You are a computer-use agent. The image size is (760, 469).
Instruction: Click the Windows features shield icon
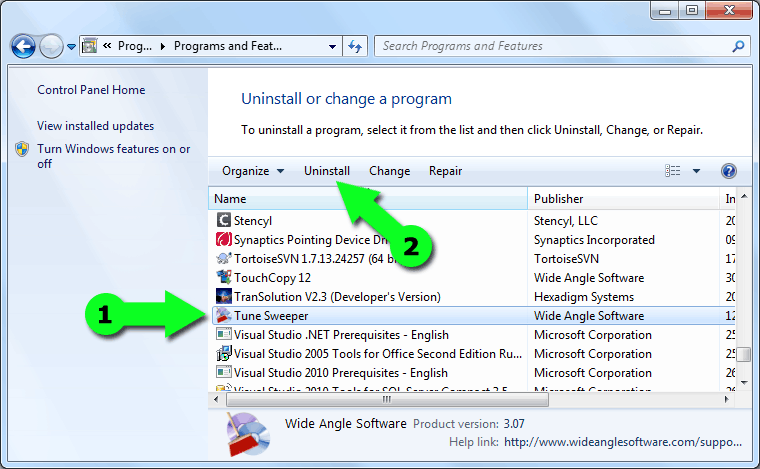point(22,149)
